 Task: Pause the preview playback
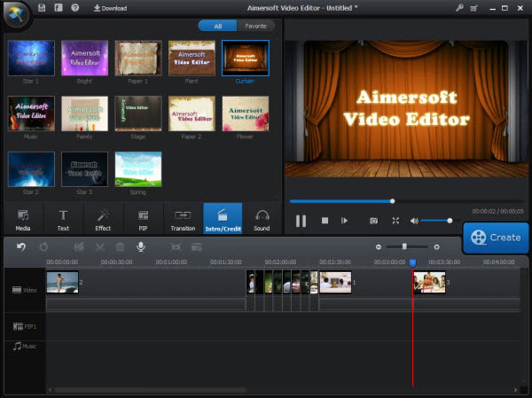[301, 221]
